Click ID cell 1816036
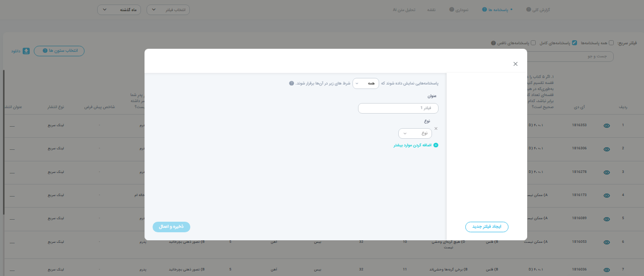644x276 pixels. pyautogui.click(x=580, y=269)
